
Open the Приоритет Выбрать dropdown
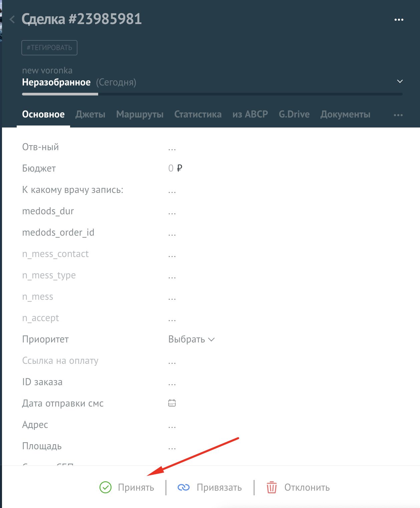pyautogui.click(x=191, y=339)
